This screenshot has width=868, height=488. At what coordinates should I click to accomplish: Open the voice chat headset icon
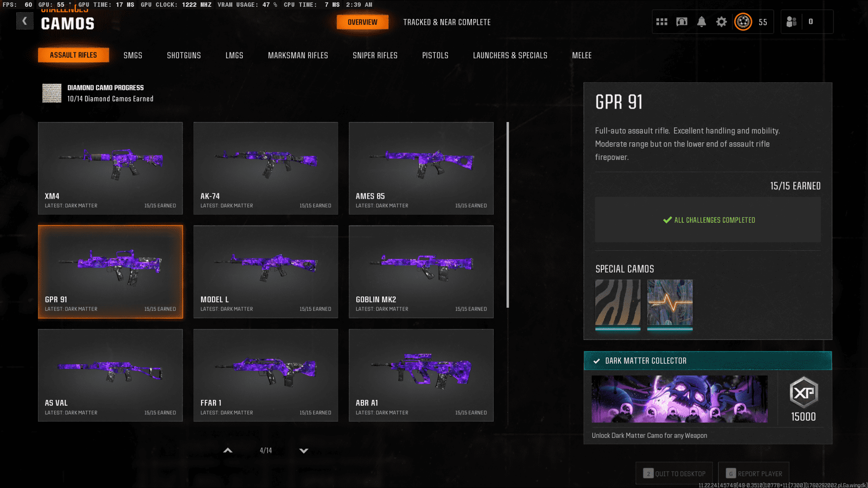pos(682,21)
